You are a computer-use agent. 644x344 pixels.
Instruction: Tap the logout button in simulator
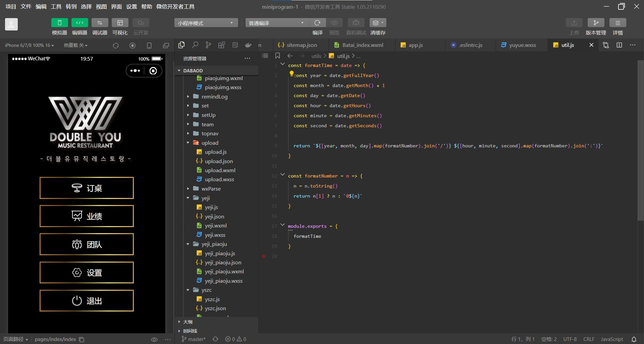click(87, 301)
